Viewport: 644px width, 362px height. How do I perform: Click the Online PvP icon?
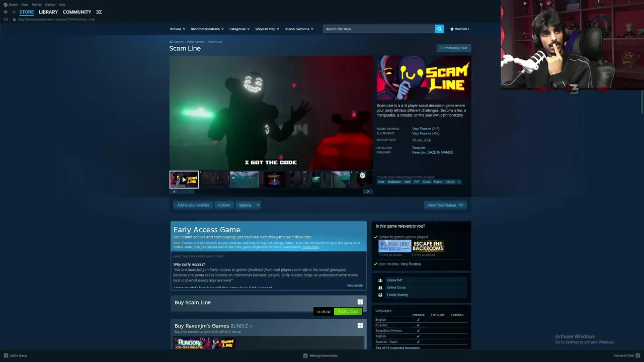pyautogui.click(x=380, y=280)
